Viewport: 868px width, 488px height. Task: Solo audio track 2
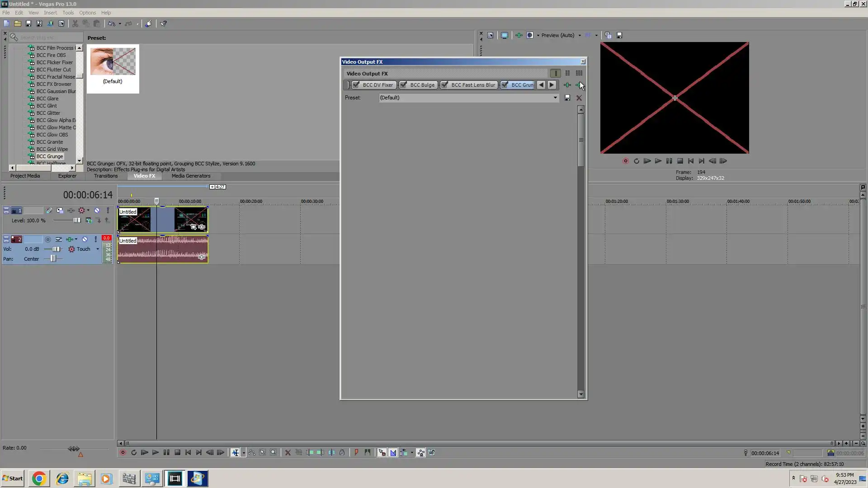click(95, 239)
